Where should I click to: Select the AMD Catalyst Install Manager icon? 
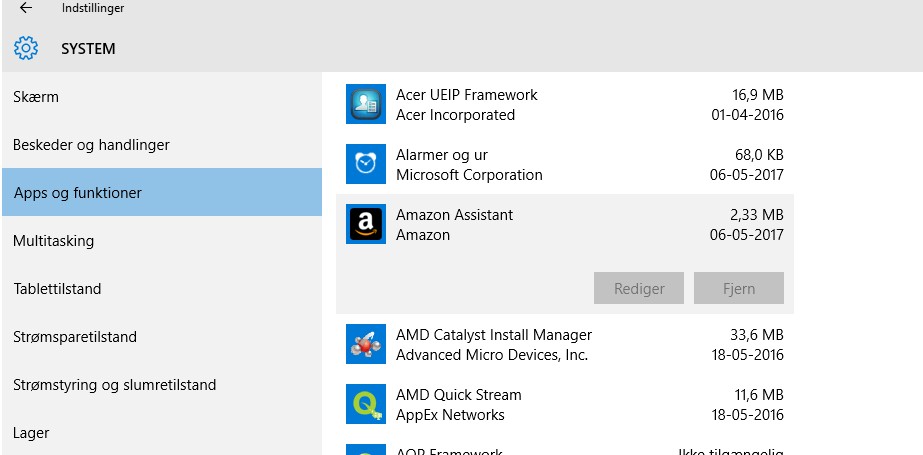coord(366,344)
